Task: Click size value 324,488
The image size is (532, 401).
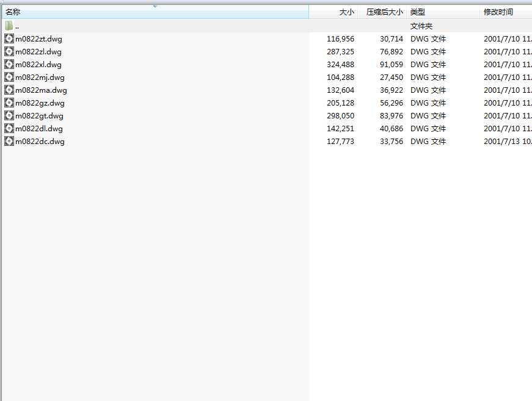Action: coord(340,65)
